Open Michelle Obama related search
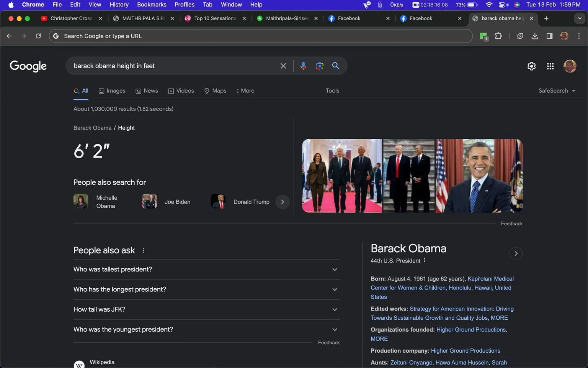This screenshot has width=588, height=368. click(x=96, y=202)
